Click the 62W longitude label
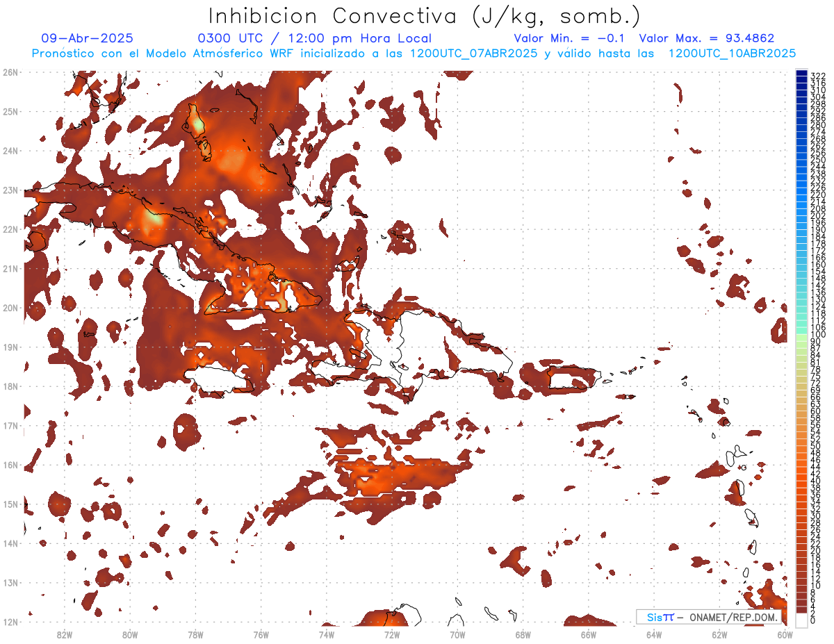 pos(720,635)
